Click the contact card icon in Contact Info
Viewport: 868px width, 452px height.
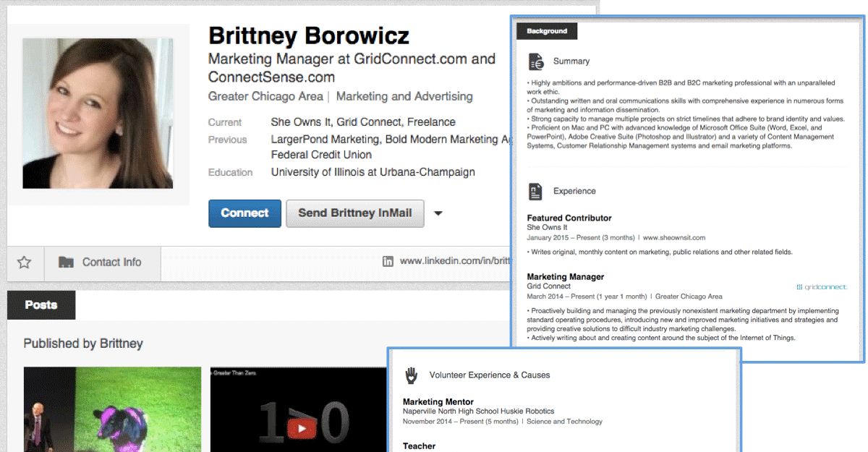[x=66, y=263]
